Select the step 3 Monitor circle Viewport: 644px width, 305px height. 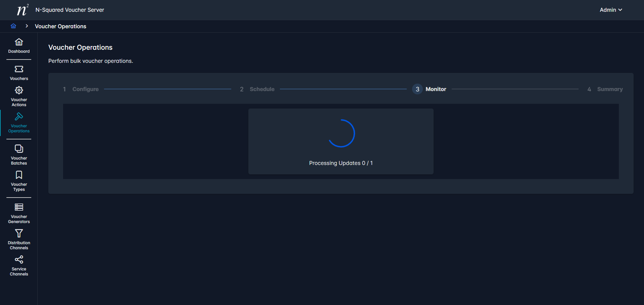tap(417, 89)
